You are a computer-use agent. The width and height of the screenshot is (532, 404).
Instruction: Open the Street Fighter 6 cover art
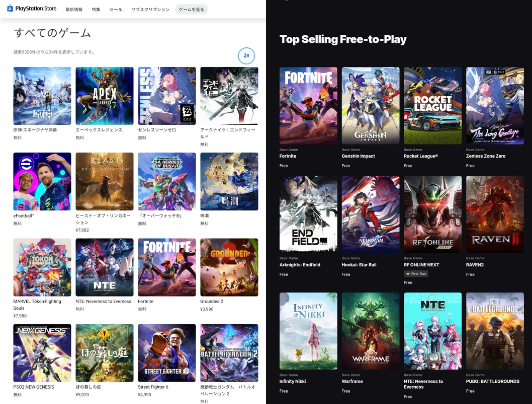pos(167,353)
